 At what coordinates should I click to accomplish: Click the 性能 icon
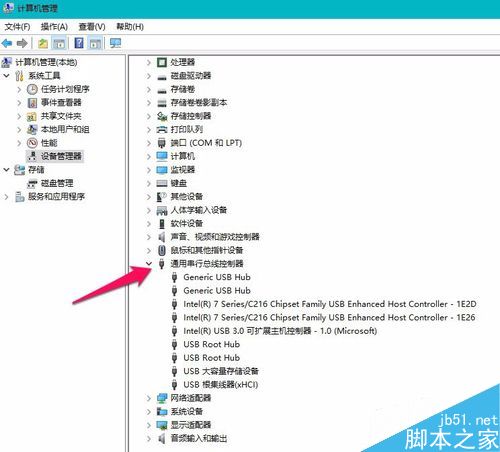coord(32,143)
